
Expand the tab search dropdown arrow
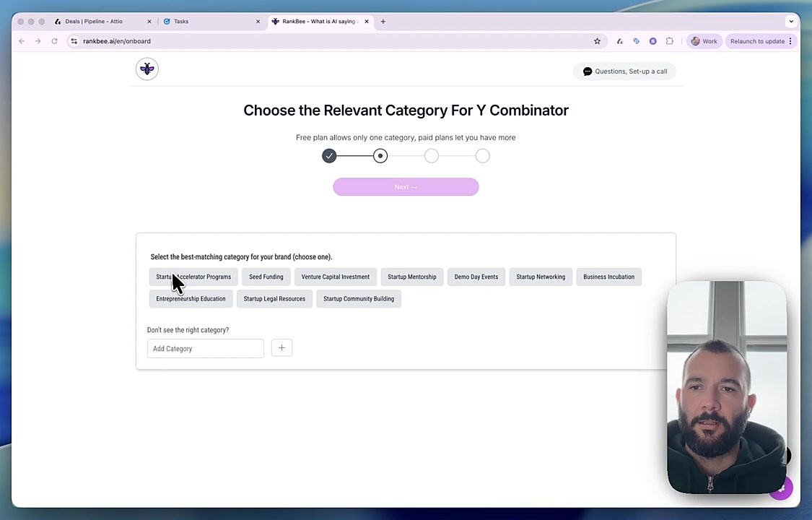coord(791,22)
